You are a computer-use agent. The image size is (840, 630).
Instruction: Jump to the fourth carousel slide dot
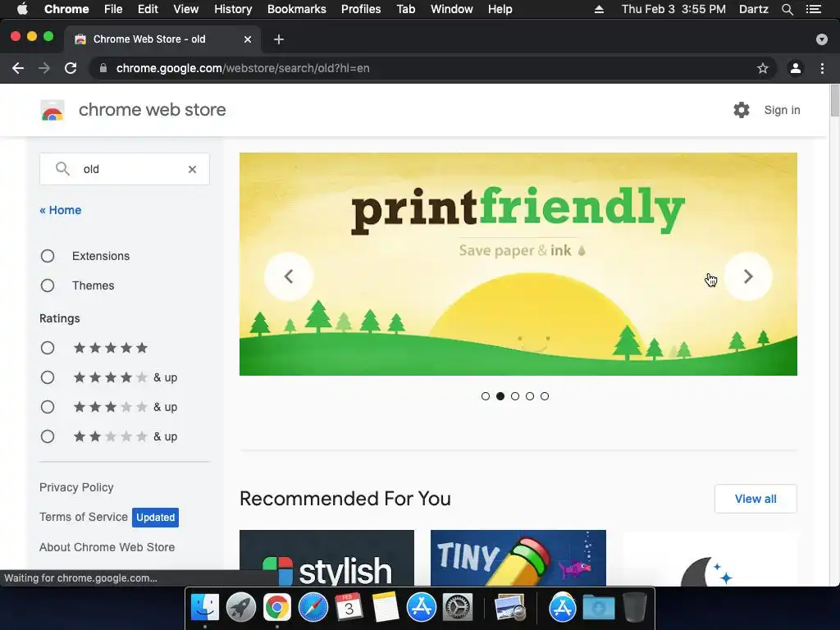(530, 396)
